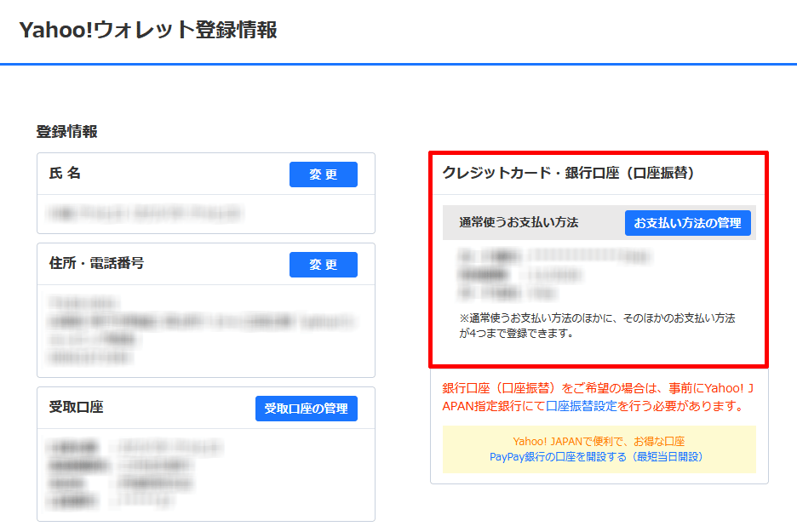Click the 変更 button for 氏名
Viewport: 797px width, 532px height.
323,174
